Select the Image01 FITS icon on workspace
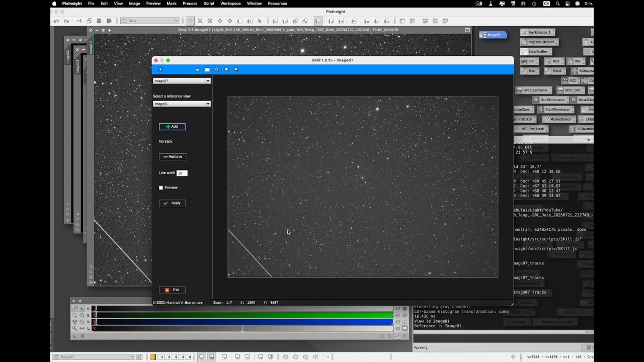This screenshot has height=362, width=644. (493, 35)
